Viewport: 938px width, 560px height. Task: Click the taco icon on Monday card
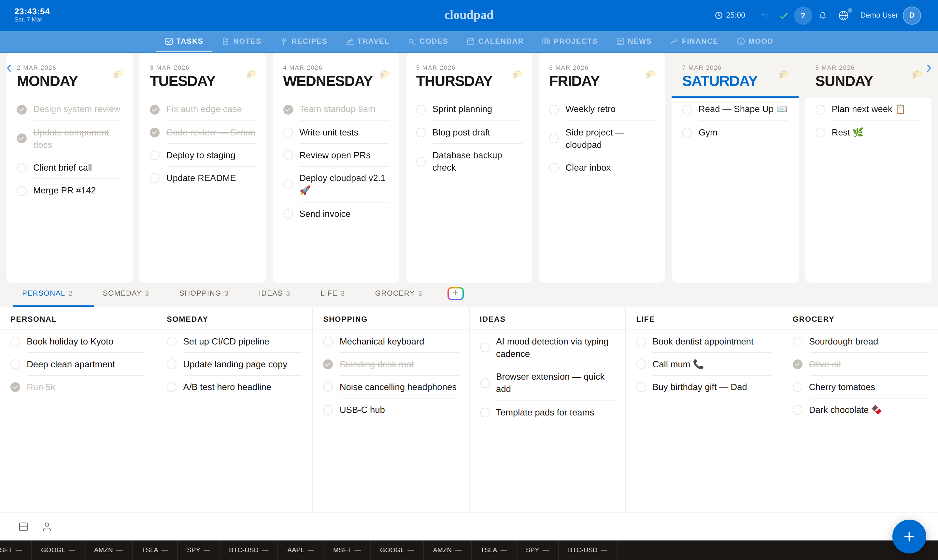pyautogui.click(x=118, y=74)
